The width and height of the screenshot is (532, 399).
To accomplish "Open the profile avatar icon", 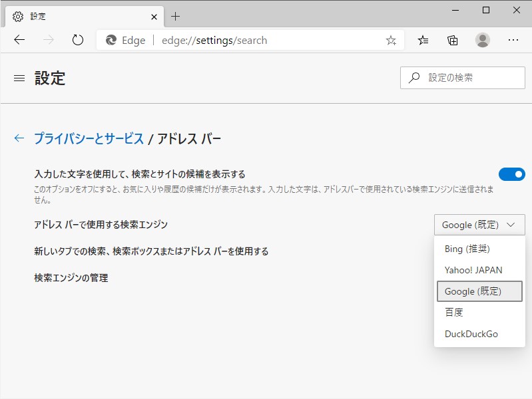I will (x=483, y=40).
